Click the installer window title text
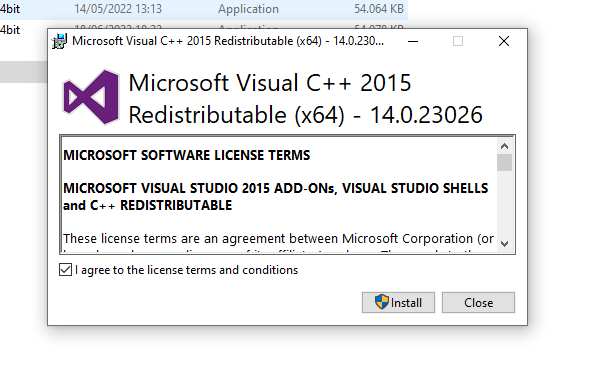 (x=228, y=41)
